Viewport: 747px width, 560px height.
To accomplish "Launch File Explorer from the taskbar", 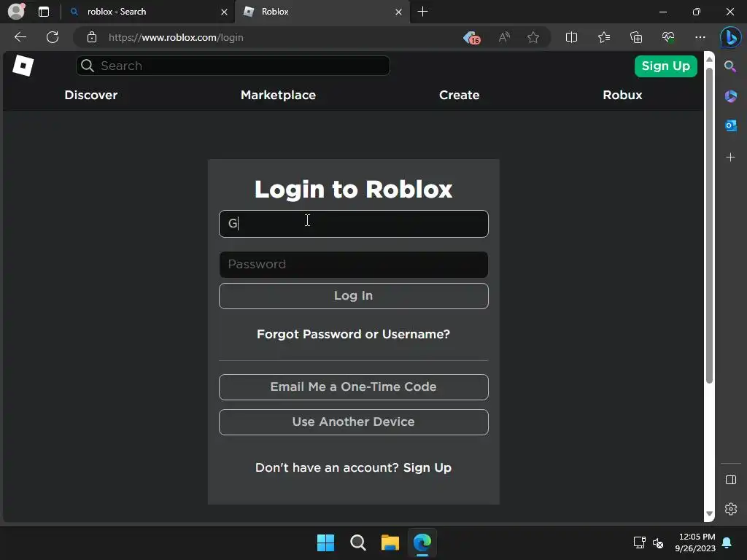I will click(390, 542).
